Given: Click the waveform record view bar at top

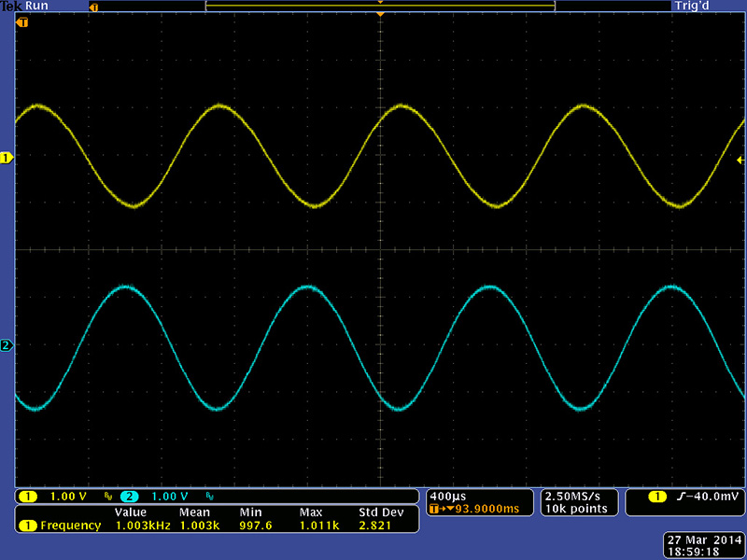Looking at the screenshot, I should pos(380,6).
